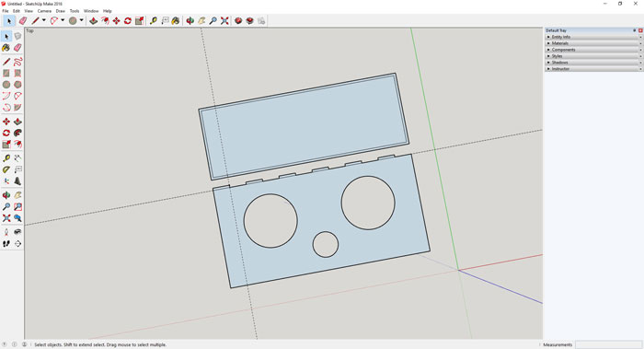The width and height of the screenshot is (644, 349).
Task: Toggle auto-hide pin on Default Tray
Action: pos(634,30)
